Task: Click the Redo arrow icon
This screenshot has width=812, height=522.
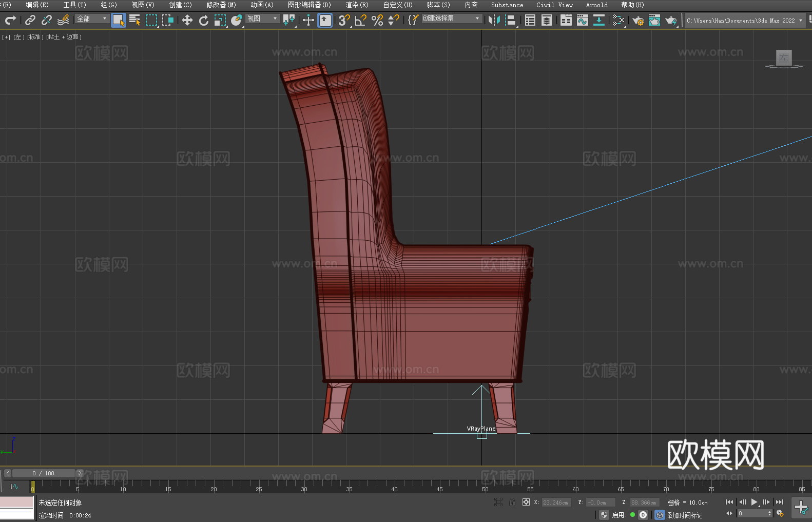Action: point(10,20)
